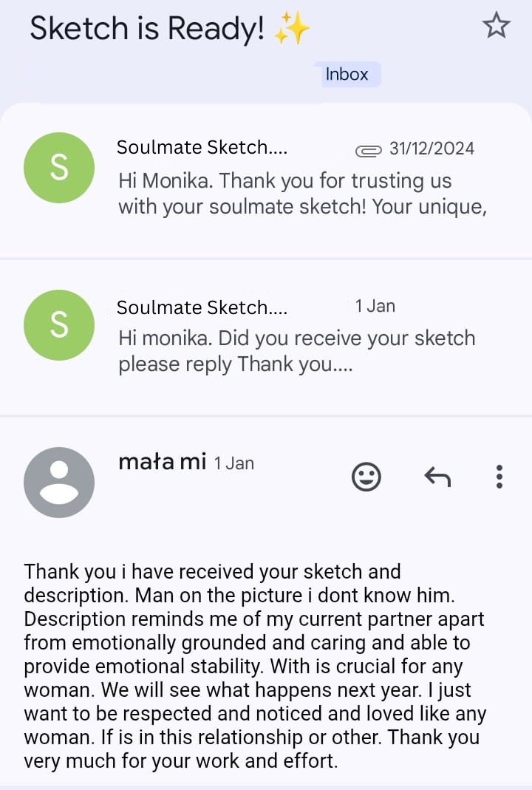Expand the "Did you receive your sketch" message
The width and height of the screenshot is (532, 790).
point(296,351)
